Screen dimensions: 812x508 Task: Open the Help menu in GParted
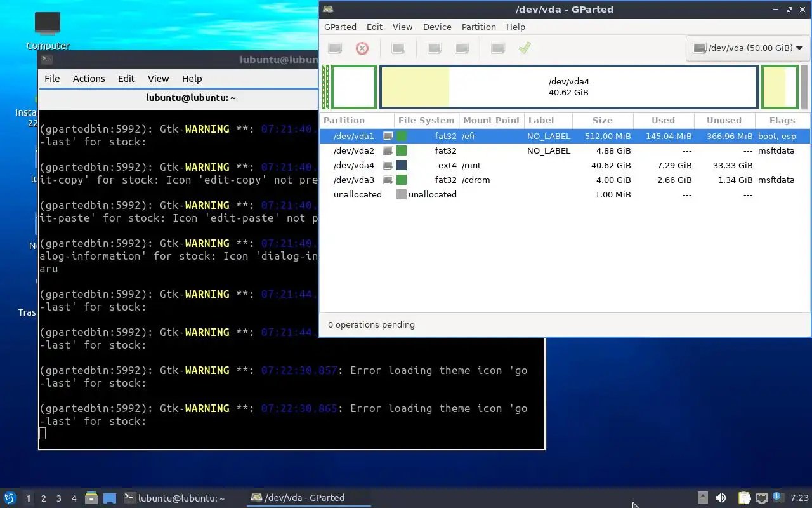tap(515, 27)
